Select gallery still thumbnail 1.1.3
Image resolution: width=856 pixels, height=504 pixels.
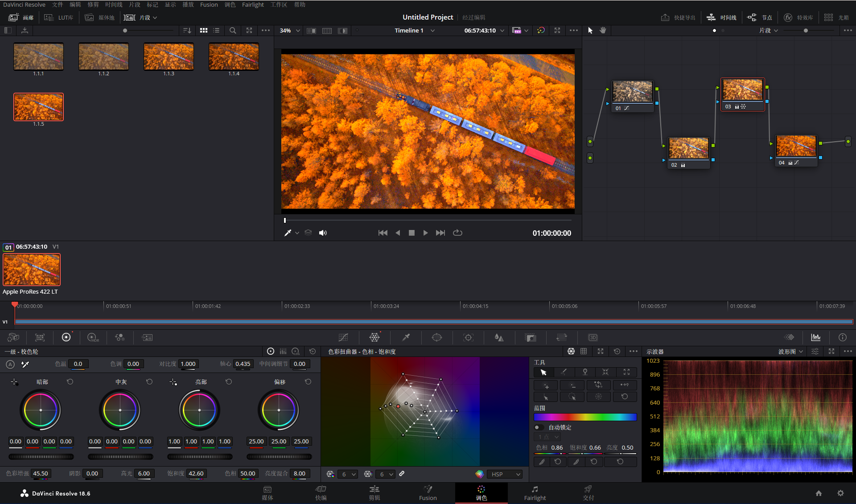click(x=169, y=57)
